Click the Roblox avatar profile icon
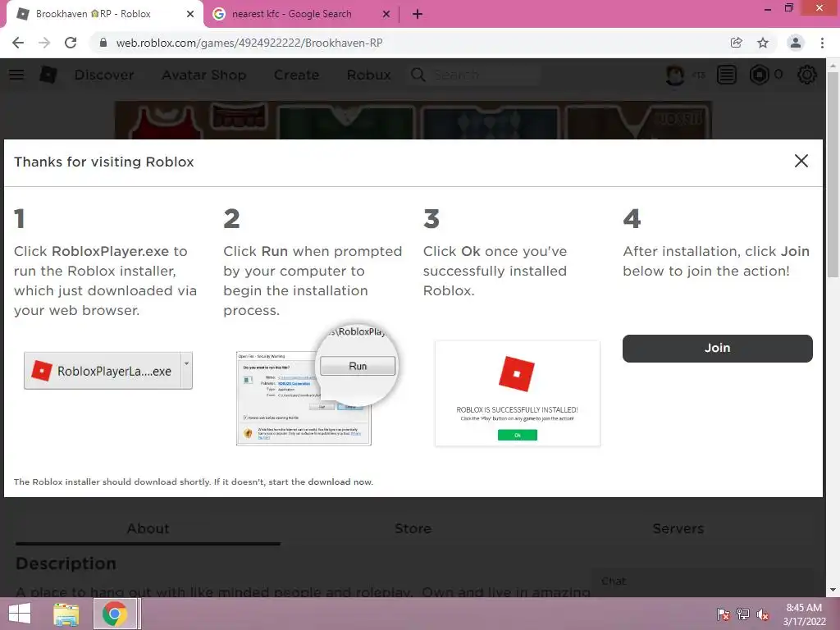840x630 pixels. coord(675,75)
